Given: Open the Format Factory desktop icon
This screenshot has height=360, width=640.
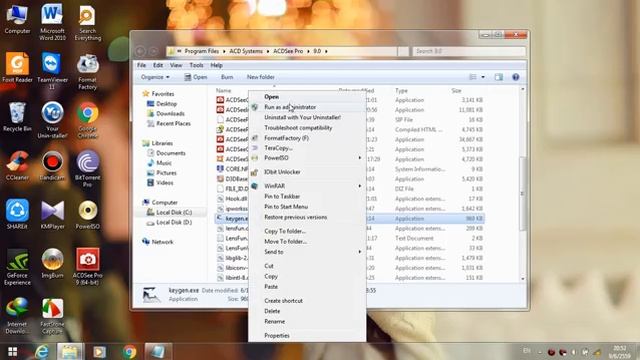Looking at the screenshot, I should pos(87,70).
